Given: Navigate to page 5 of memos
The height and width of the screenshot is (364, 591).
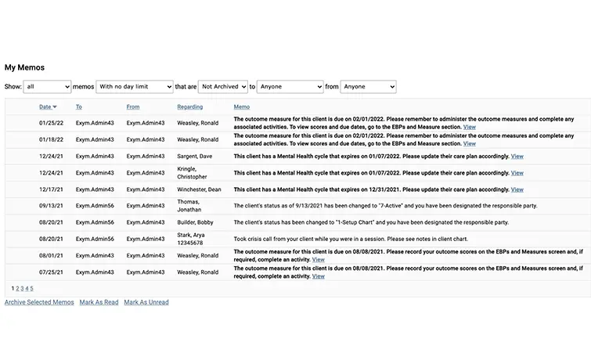Looking at the screenshot, I should (x=31, y=289).
